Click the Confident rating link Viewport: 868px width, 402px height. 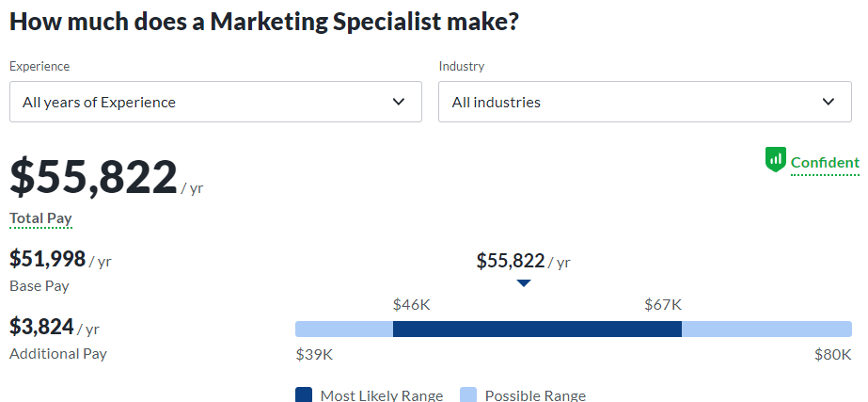[x=825, y=163]
